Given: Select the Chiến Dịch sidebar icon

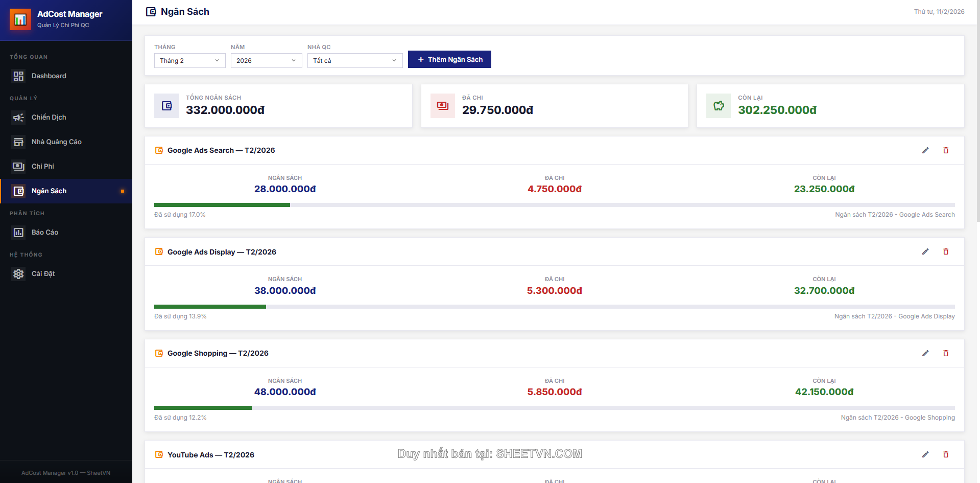Looking at the screenshot, I should 18,117.
